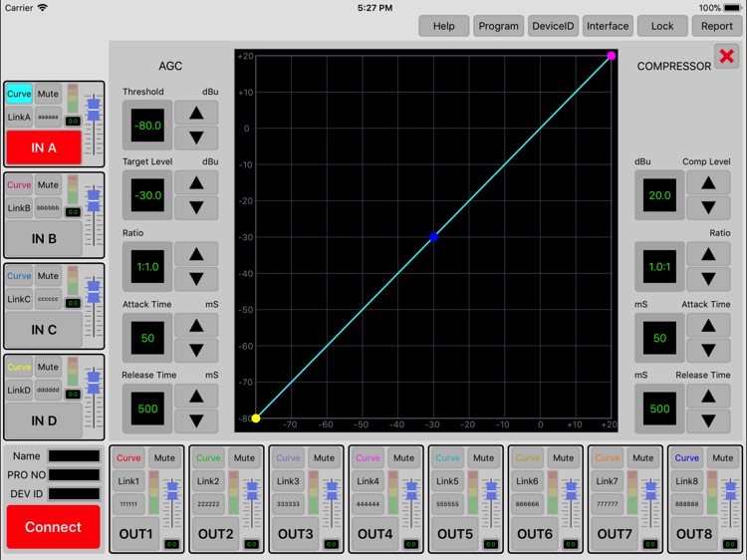Viewport: 747px width, 560px height.
Task: Open the Help menu
Action: [x=444, y=26]
